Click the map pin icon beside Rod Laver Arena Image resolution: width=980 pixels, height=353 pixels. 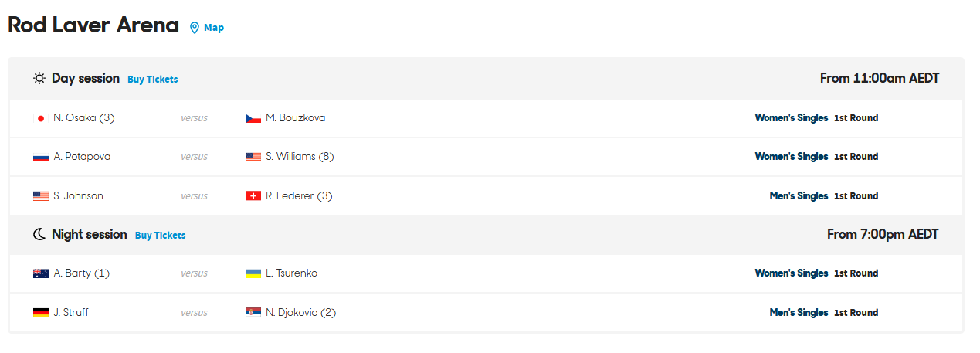coord(195,28)
